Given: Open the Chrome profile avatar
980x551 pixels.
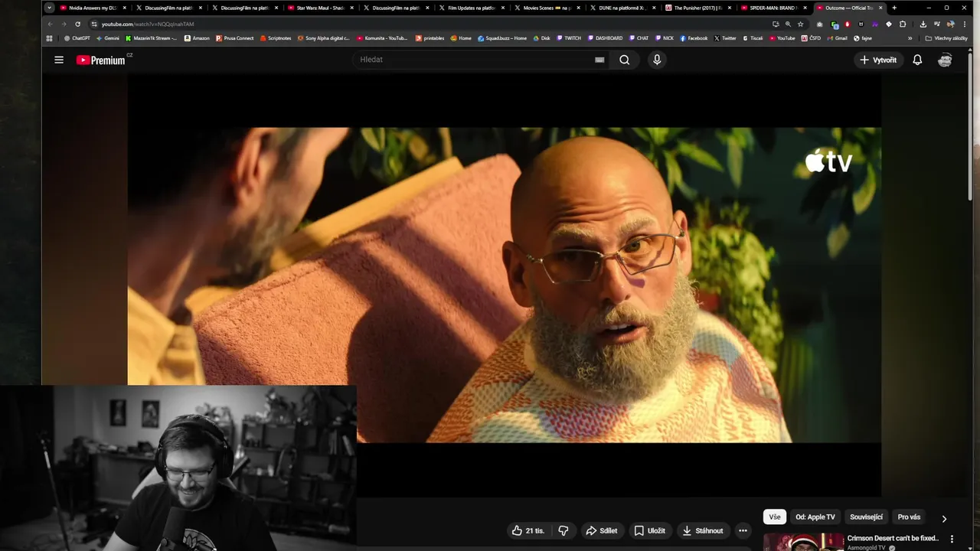Looking at the screenshot, I should pyautogui.click(x=951, y=24).
